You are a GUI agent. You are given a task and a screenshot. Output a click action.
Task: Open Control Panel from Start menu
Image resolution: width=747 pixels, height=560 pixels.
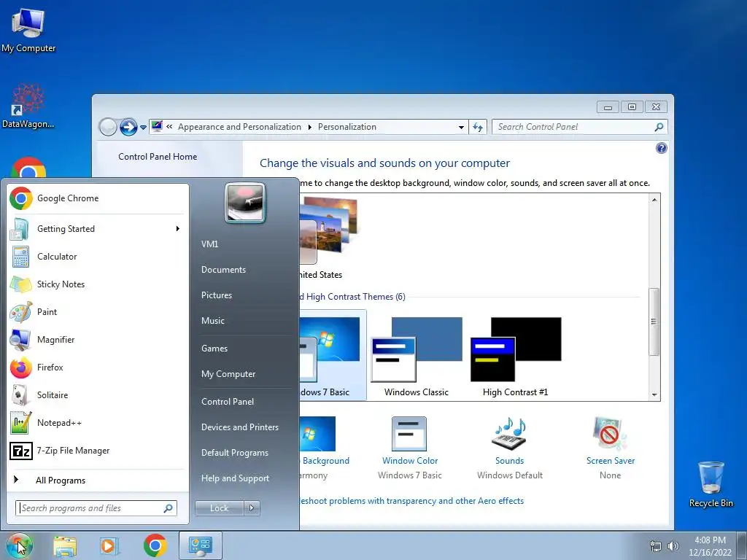(228, 402)
